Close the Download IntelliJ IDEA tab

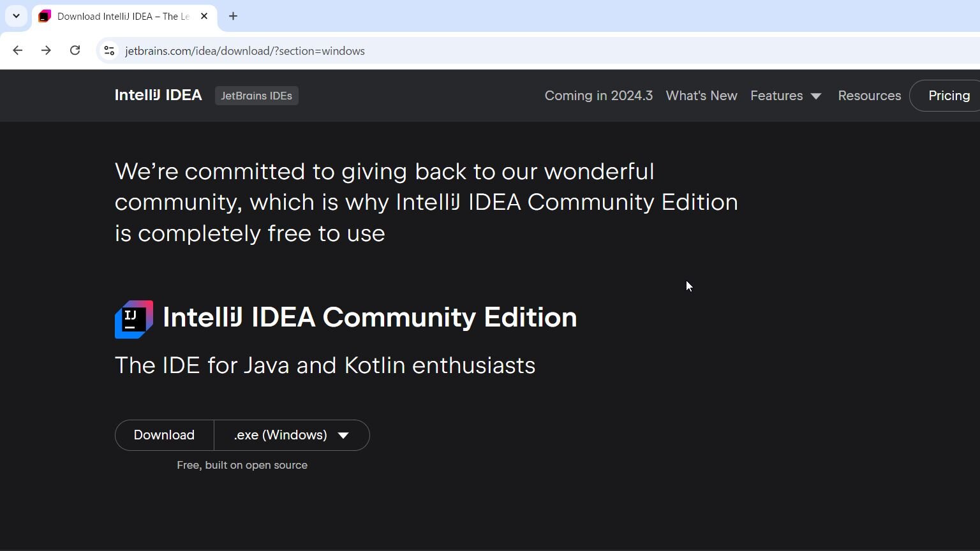pos(204,16)
